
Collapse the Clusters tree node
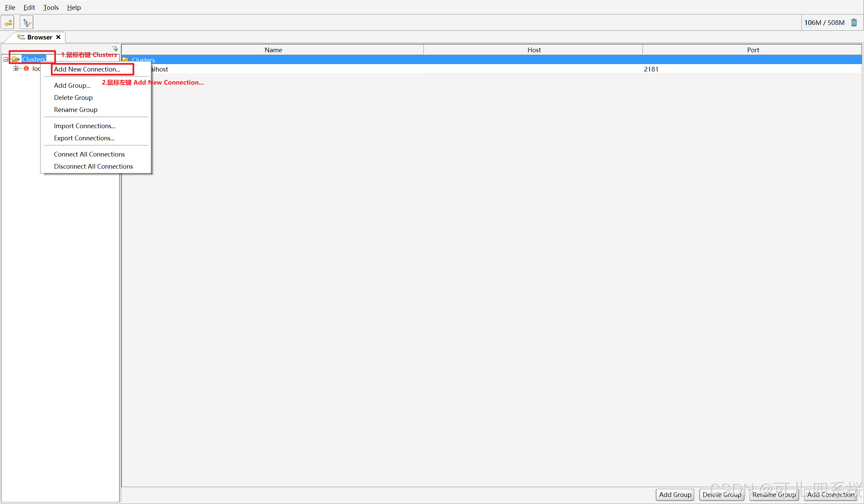click(5, 59)
